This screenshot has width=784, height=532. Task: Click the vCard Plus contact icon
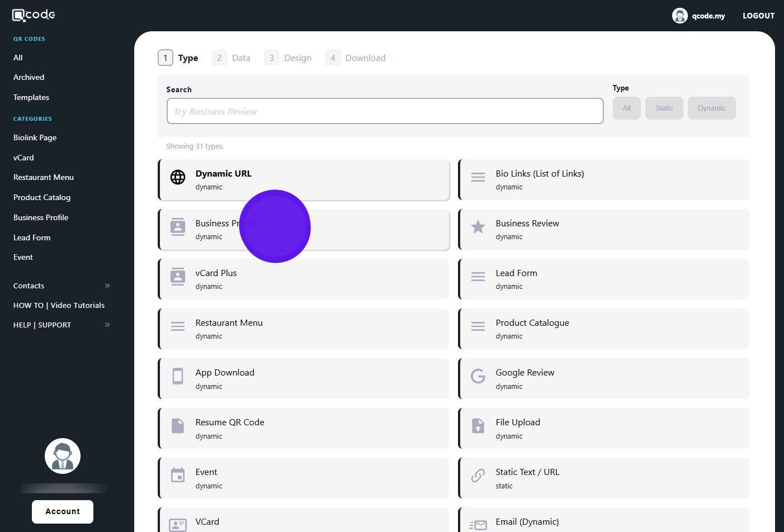[x=178, y=277]
